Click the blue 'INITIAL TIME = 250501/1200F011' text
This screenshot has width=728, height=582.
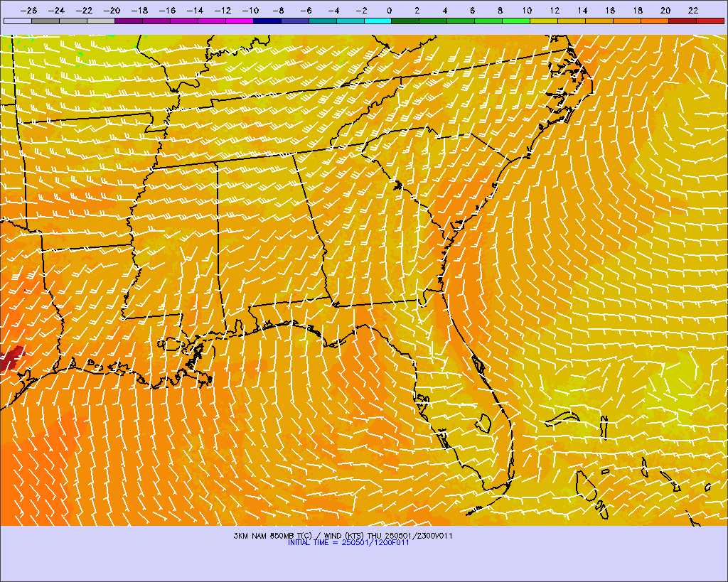(x=348, y=542)
